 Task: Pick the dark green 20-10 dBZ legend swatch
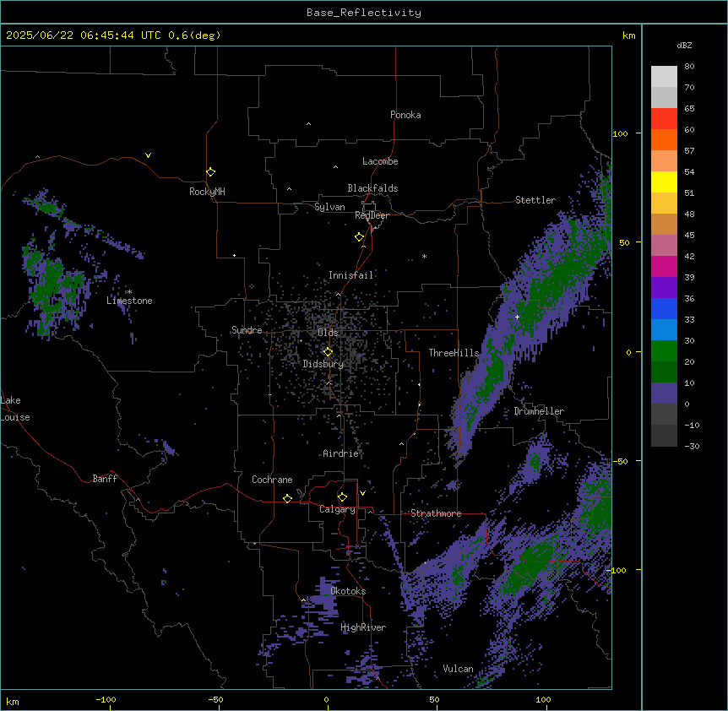click(664, 372)
